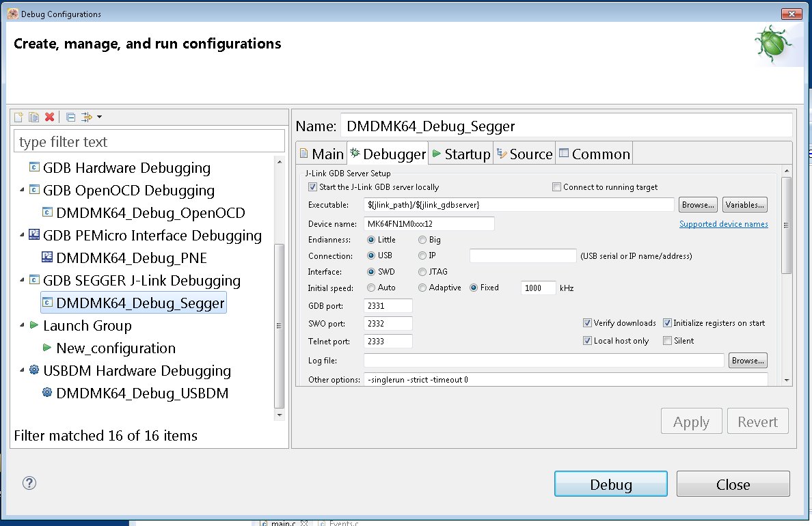Click the DMDMK64_Debug_OpenOCD configuration icon
The width and height of the screenshot is (812, 526).
47,212
